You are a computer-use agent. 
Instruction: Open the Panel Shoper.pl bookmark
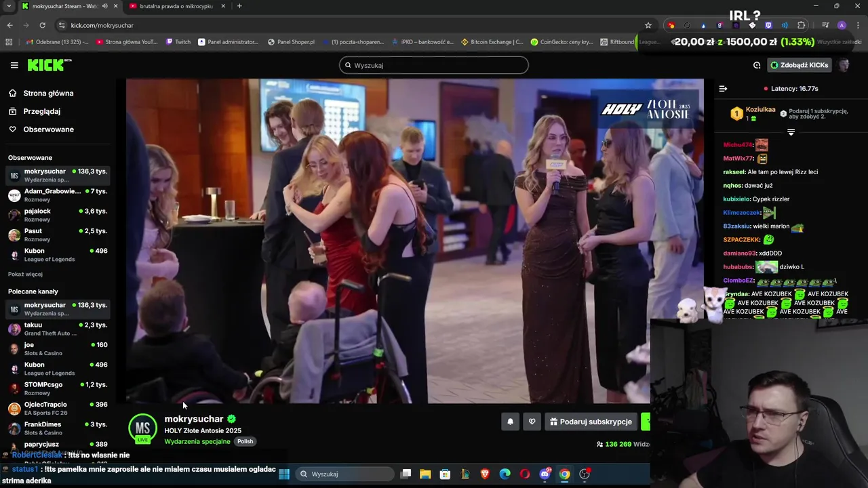coord(292,42)
